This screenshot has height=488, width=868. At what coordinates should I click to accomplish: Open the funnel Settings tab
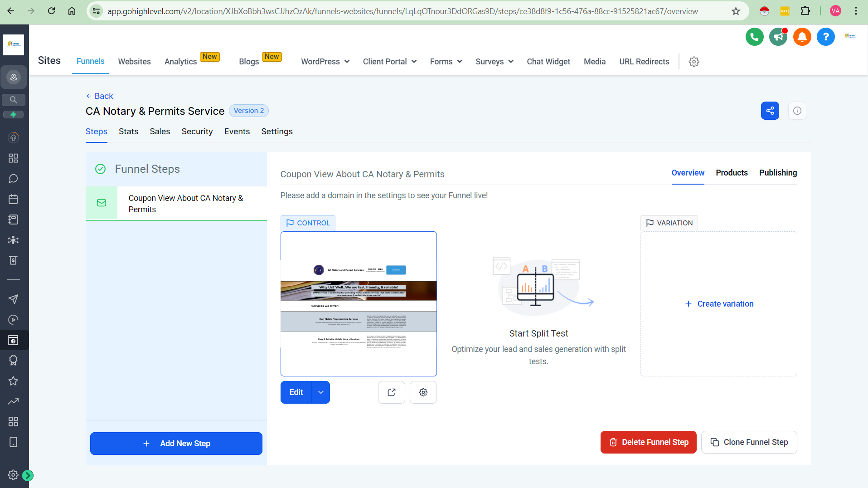[x=277, y=132]
